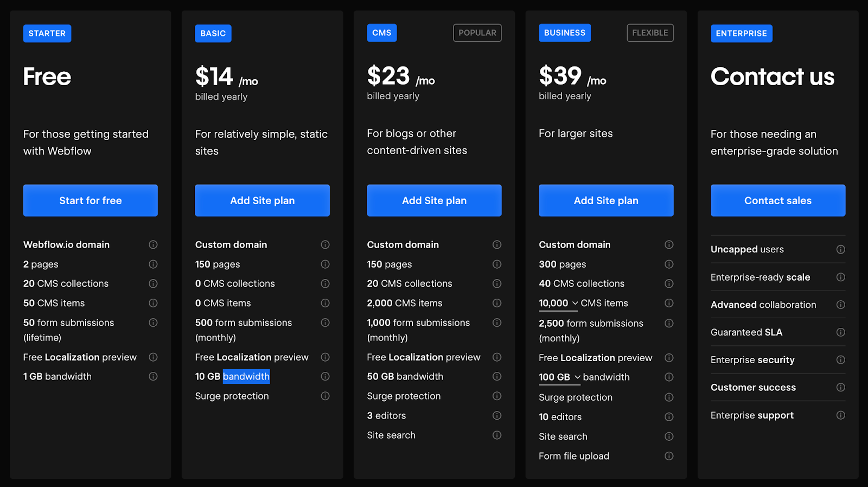Click Advanced collaboration text

[763, 305]
